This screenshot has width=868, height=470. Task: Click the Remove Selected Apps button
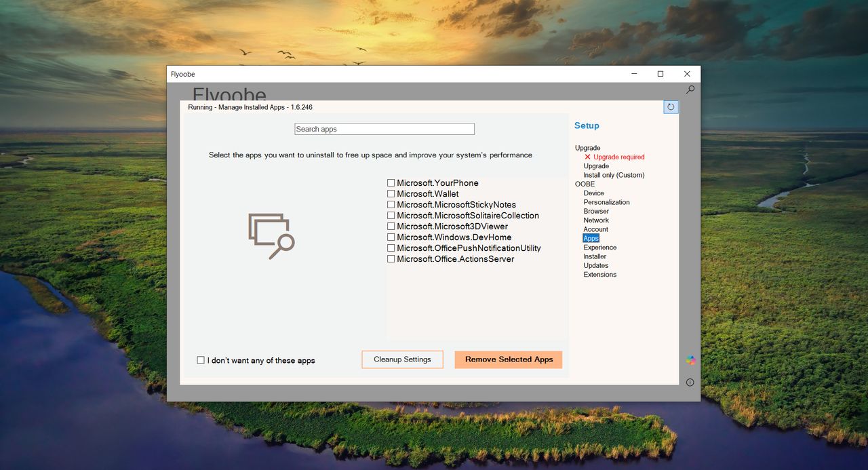coord(509,359)
